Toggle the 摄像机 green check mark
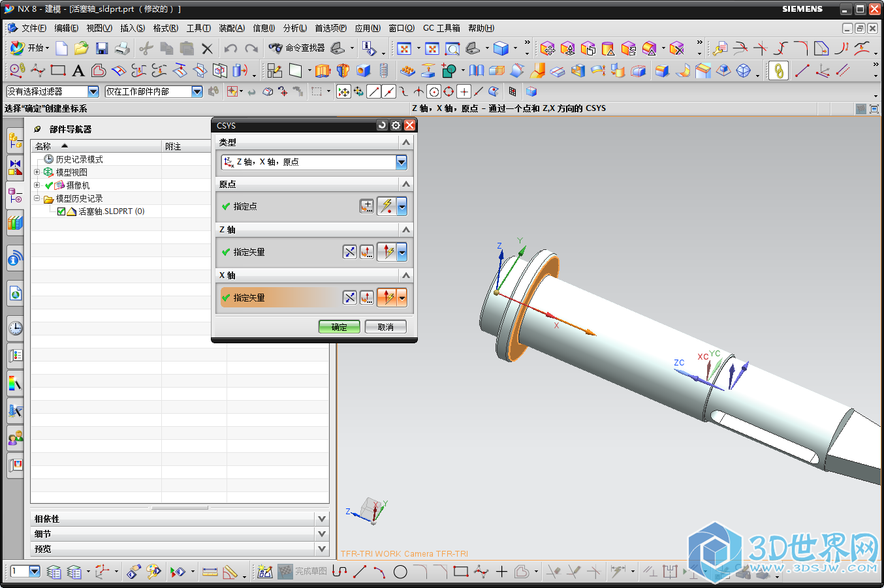 tap(49, 185)
